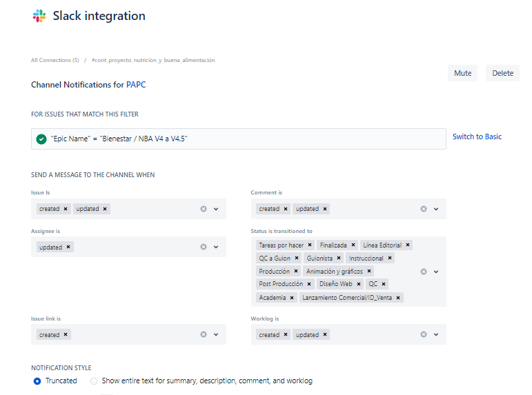Clear all Comment is selections
The height and width of the screenshot is (395, 532).
tap(424, 209)
